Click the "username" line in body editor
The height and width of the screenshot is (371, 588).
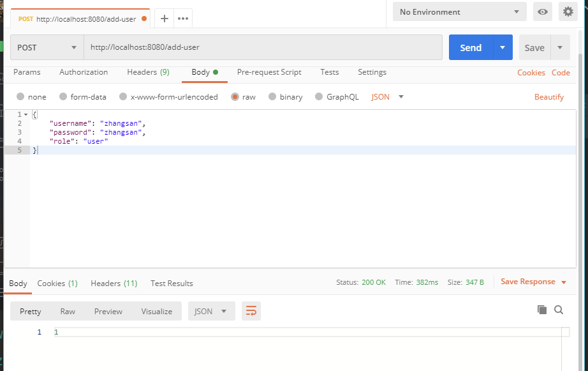point(98,123)
